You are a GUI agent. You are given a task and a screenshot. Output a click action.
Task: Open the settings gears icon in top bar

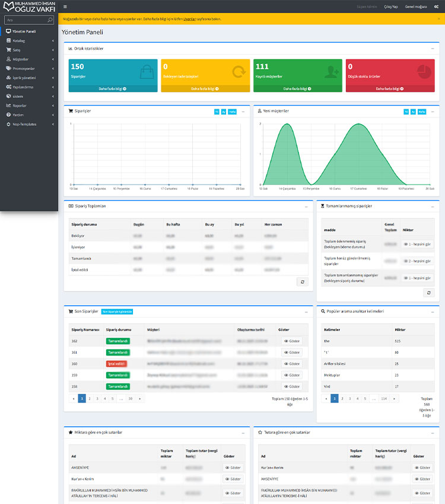(436, 7)
